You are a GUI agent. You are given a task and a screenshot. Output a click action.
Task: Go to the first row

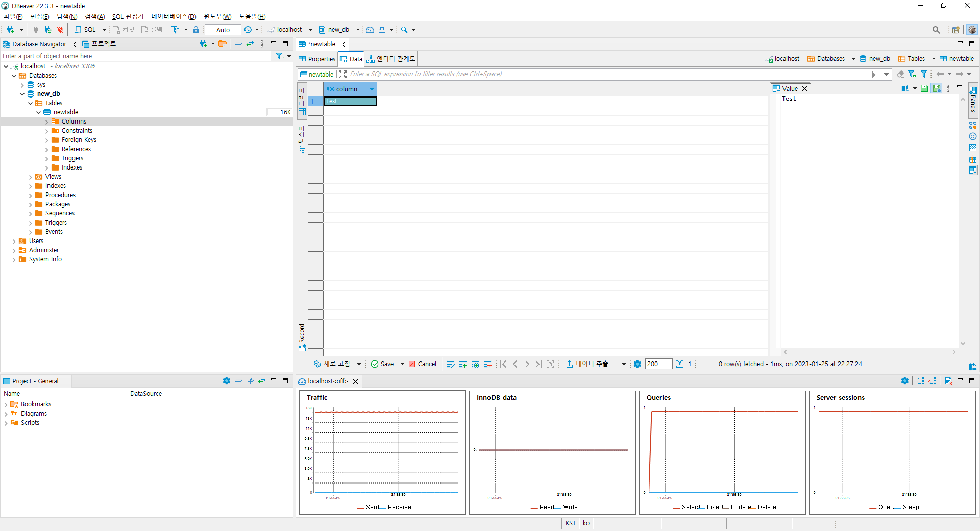[503, 364]
